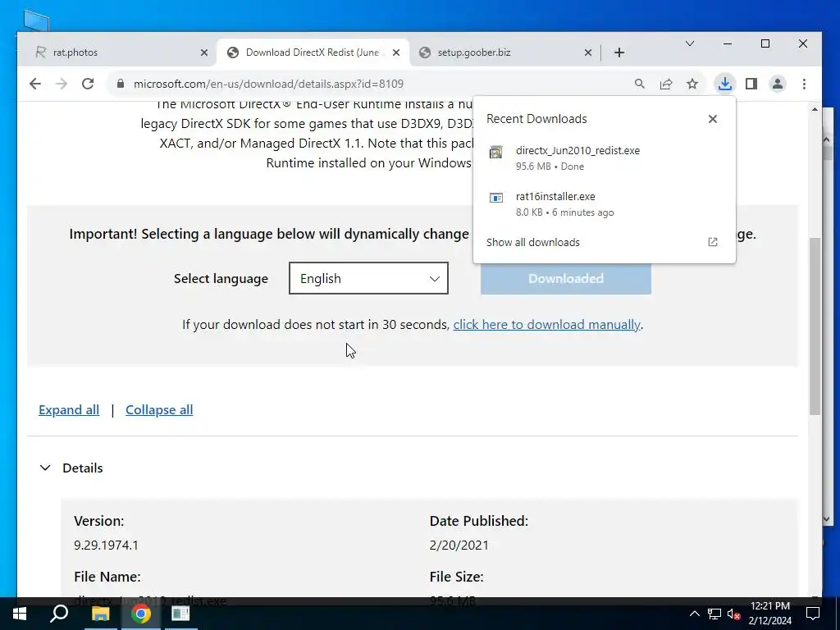The image size is (840, 630).
Task: Click the forward navigation arrow
Action: [x=62, y=84]
